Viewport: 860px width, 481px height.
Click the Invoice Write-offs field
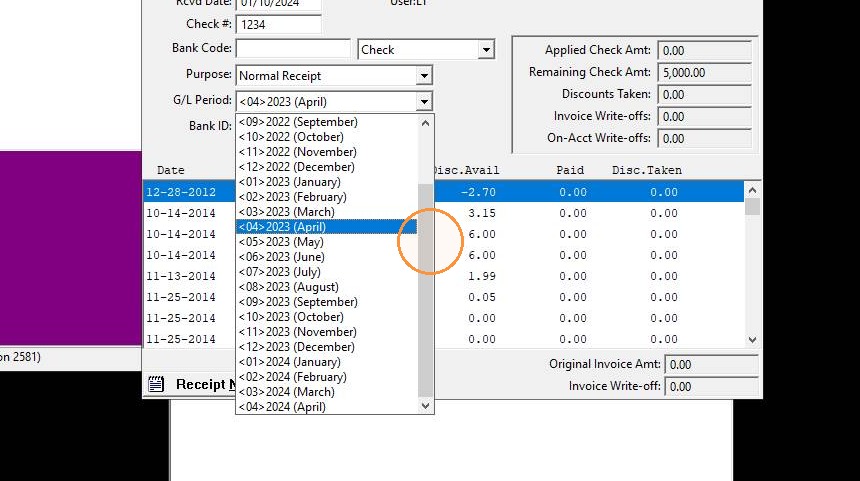tap(704, 116)
